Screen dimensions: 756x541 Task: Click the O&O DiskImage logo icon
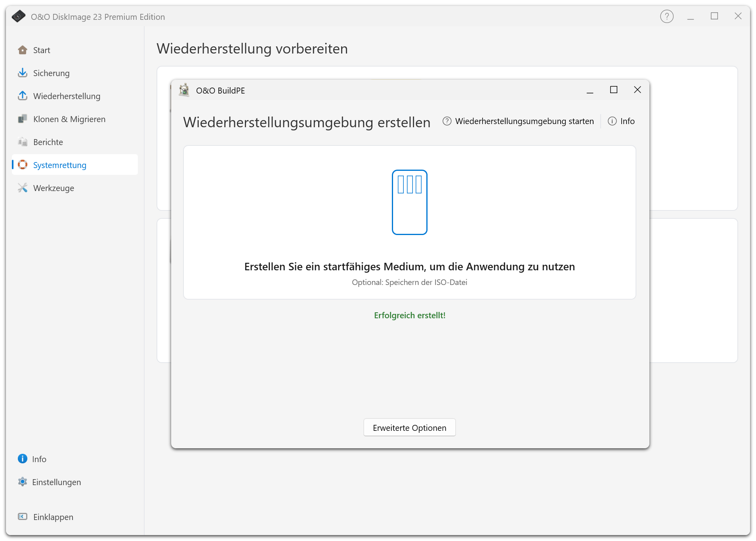point(18,17)
